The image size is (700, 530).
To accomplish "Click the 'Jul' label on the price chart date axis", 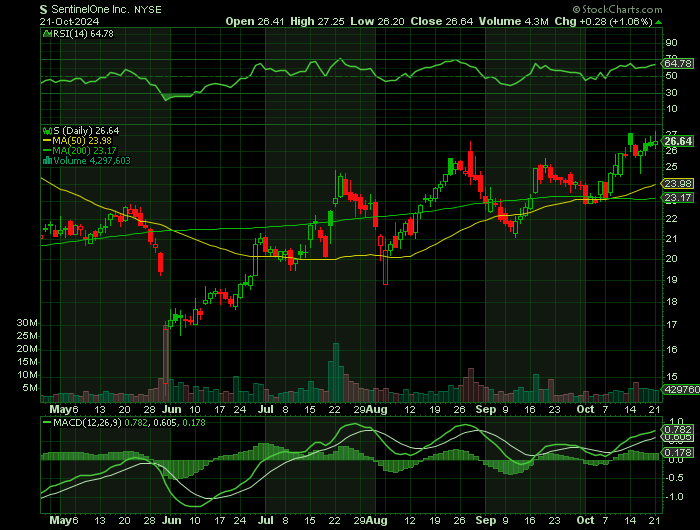I will click(x=266, y=409).
